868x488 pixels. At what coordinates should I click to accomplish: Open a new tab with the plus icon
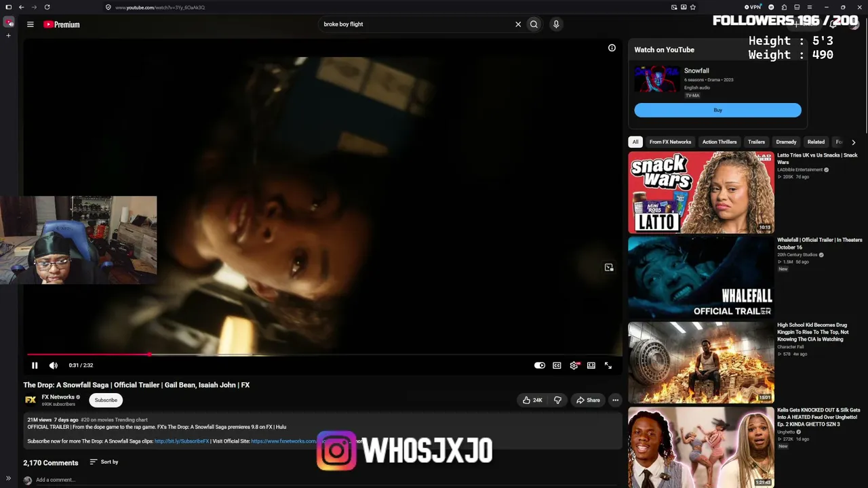[x=8, y=35]
